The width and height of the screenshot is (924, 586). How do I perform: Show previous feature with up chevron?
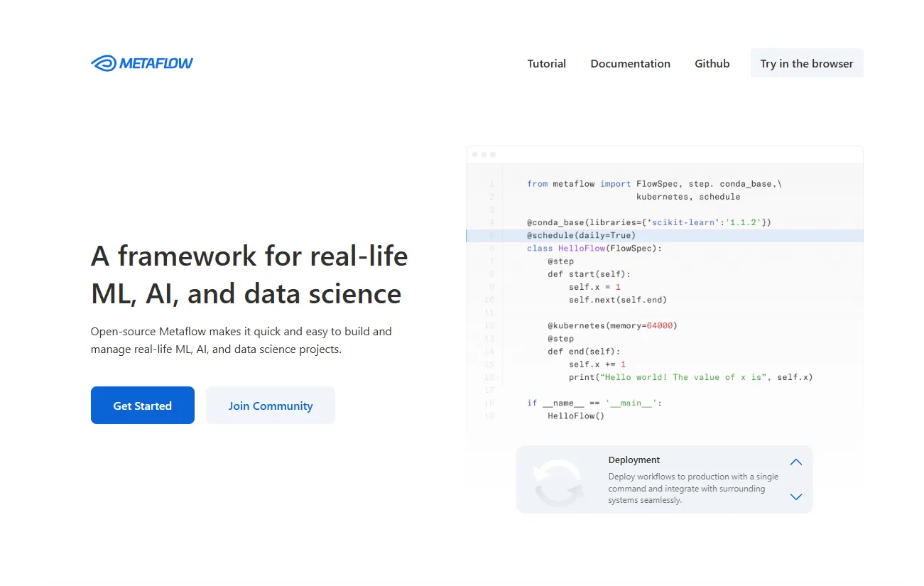[796, 462]
